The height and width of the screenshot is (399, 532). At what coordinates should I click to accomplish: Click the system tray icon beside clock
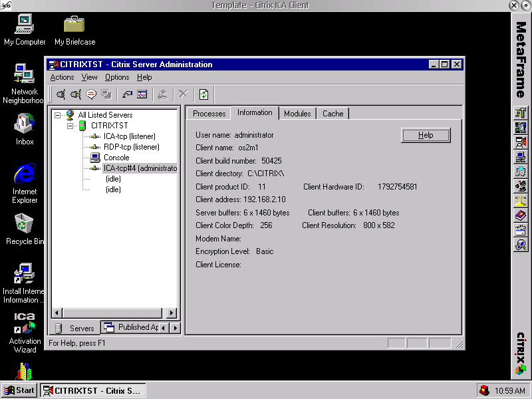point(485,391)
